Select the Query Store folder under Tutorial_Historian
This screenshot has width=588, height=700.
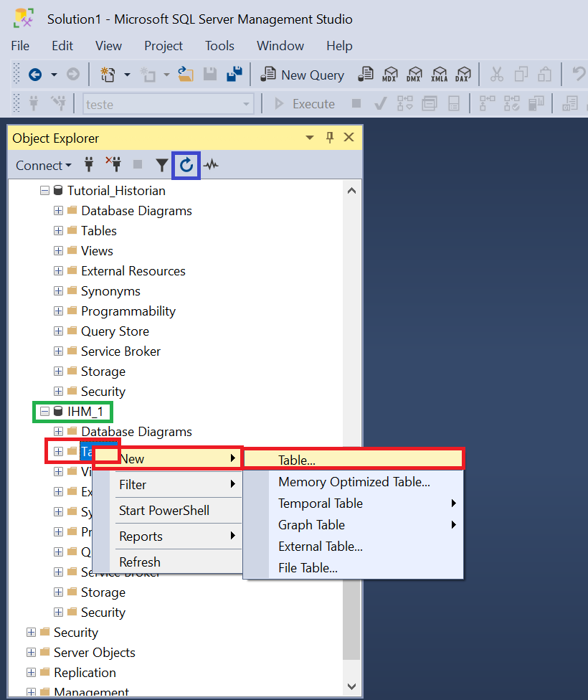[115, 331]
